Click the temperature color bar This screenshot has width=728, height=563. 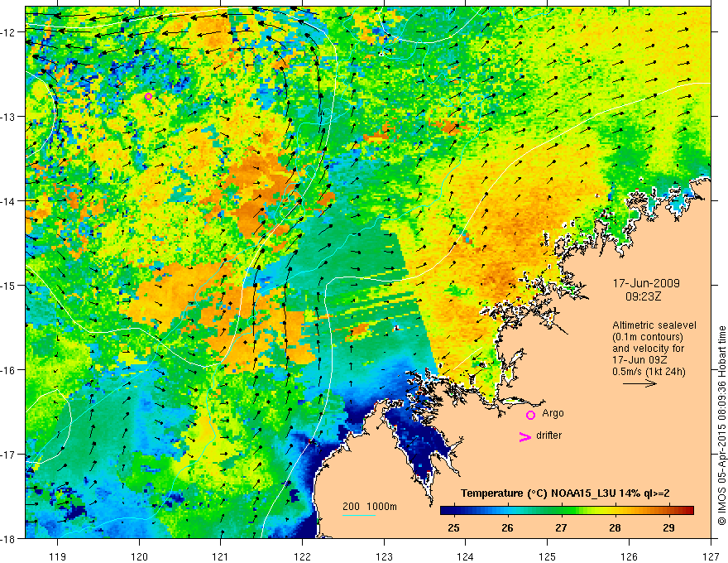point(567,510)
